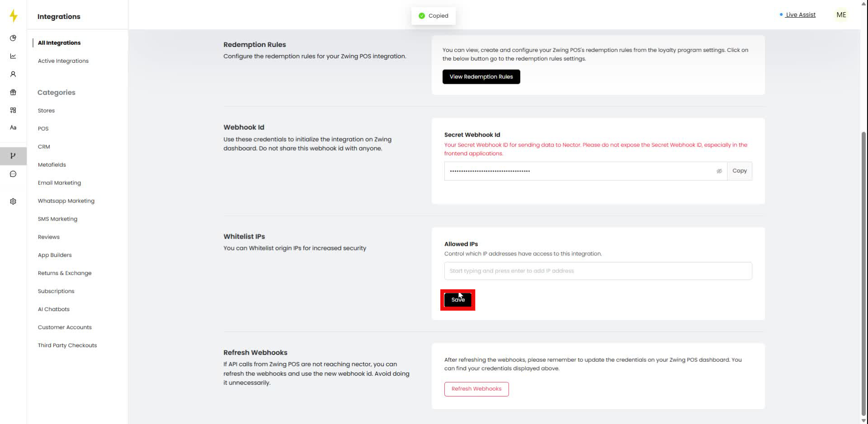Select the Whatsapp Marketing category

click(x=66, y=201)
